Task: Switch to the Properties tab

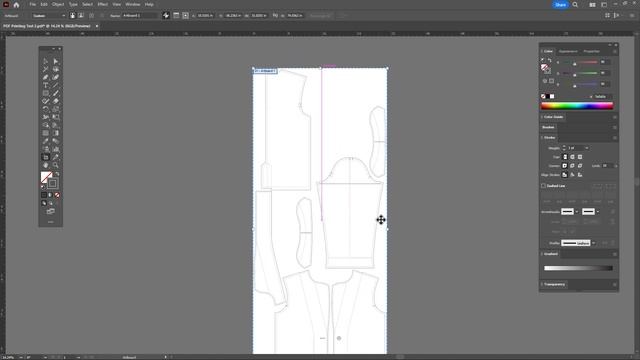Action: pos(591,51)
